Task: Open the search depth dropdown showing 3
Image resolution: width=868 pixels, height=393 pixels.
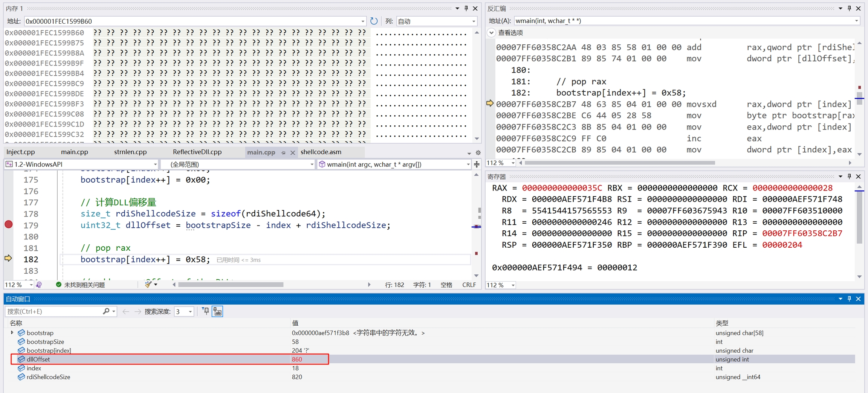Action: [x=184, y=311]
